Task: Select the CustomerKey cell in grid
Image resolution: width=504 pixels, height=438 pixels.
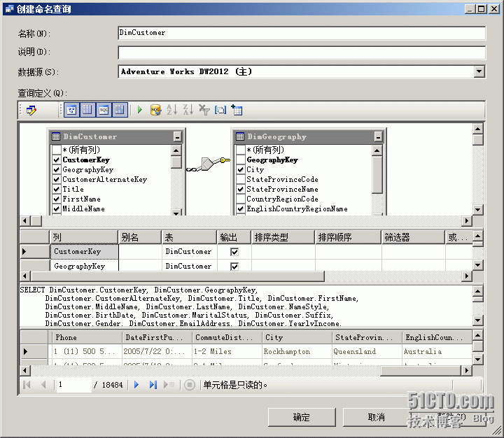Action: (x=84, y=252)
